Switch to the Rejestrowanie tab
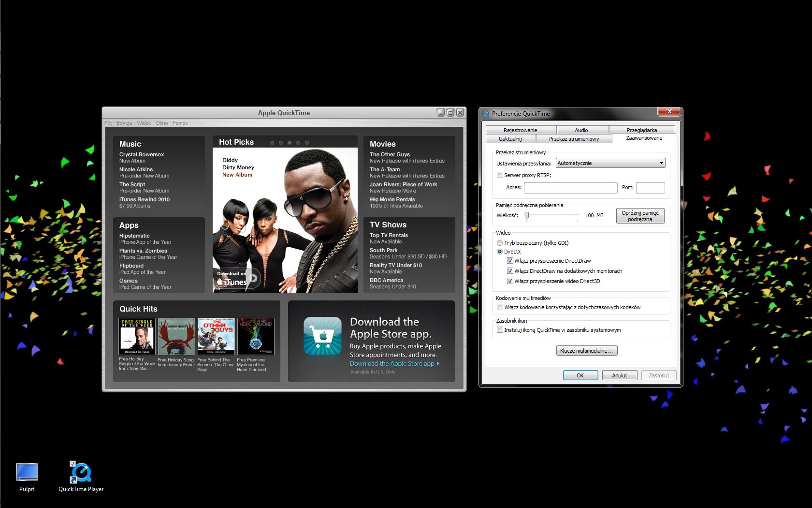Viewport: 812px width, 508px height. (521, 130)
